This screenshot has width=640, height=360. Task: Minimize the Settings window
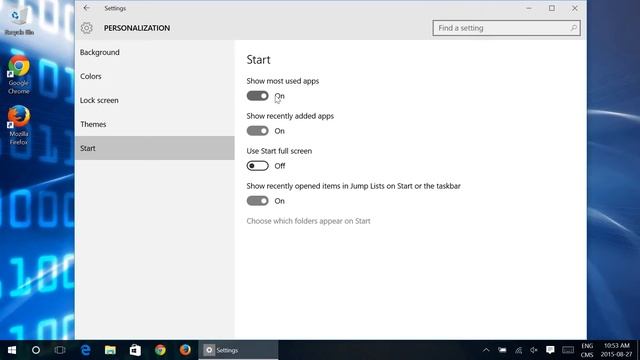pos(529,8)
